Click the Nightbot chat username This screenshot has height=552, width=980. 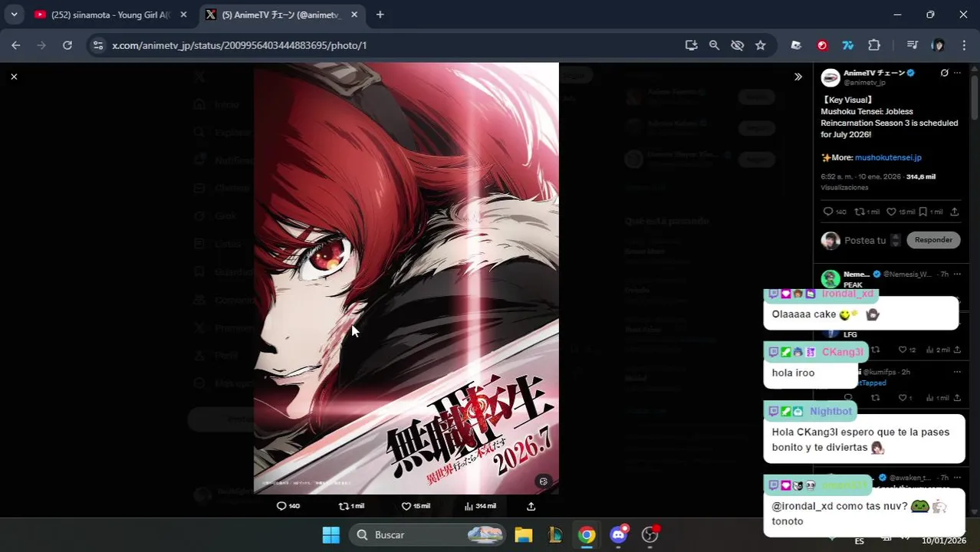(x=831, y=412)
